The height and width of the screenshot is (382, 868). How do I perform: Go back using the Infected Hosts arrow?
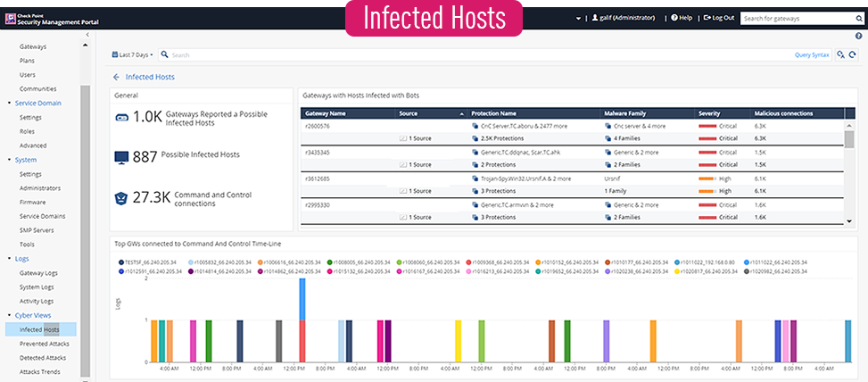point(116,77)
